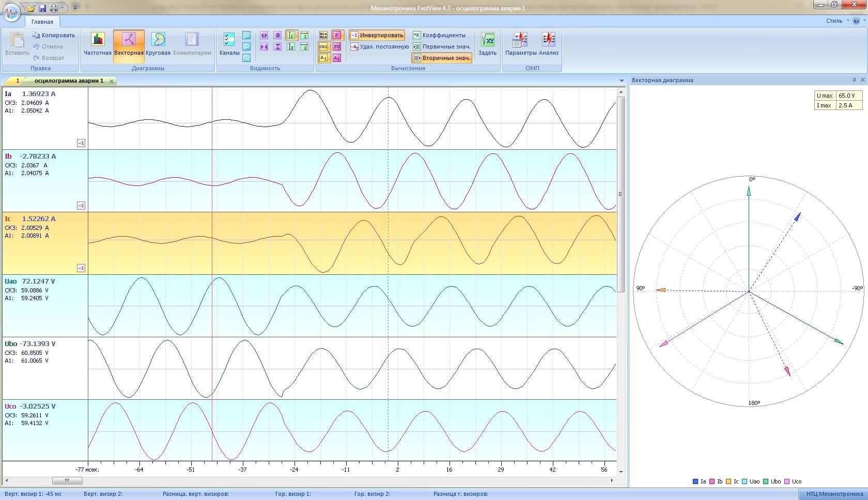Viewport: 868px width, 500px height.
Task: Toggle inversion marker on Ia channel
Action: [81, 143]
